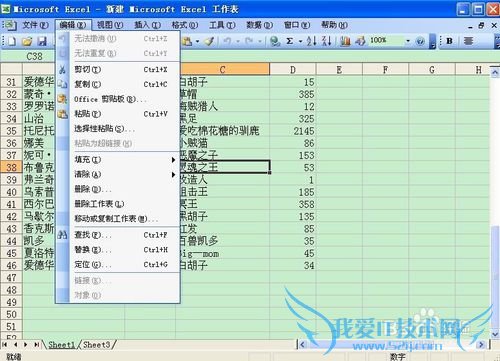This screenshot has height=361, width=500.
Task: Open the Undo history dropdown arrow
Action: coord(238,41)
